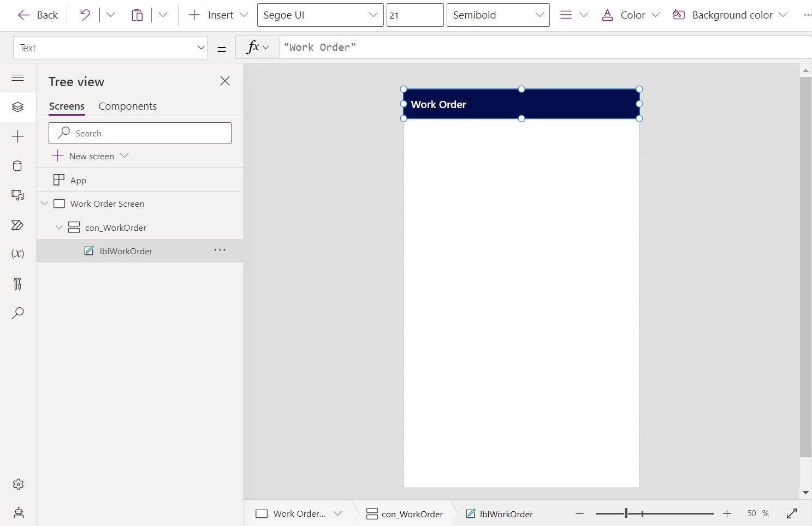Open the Settings gear in left rail
Viewport: 812px width, 526px height.
(17, 484)
